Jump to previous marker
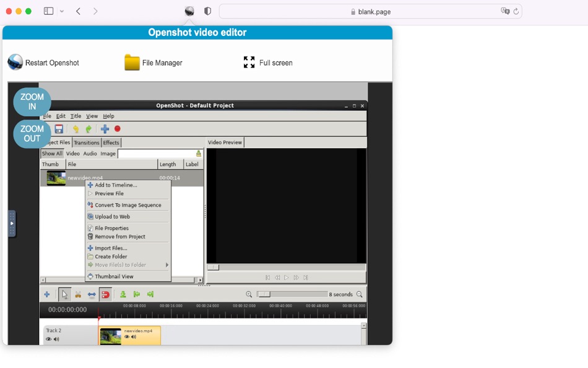 [x=137, y=294]
